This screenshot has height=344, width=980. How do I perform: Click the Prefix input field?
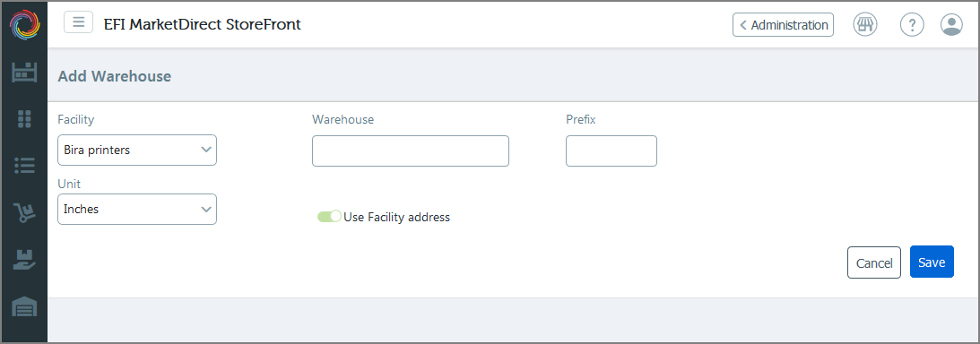(611, 151)
